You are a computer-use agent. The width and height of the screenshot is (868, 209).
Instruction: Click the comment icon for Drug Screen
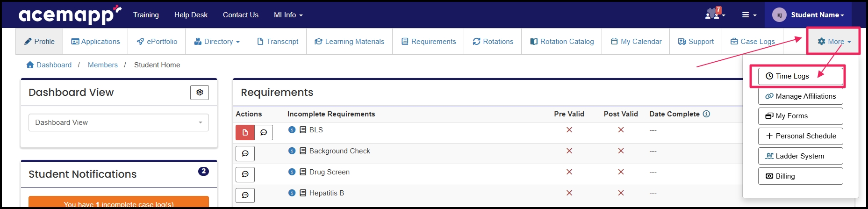[x=245, y=174]
